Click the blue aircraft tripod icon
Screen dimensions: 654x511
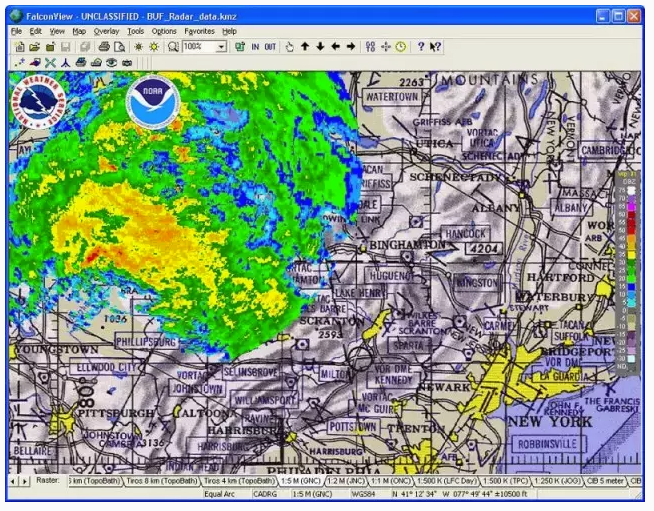[x=65, y=63]
